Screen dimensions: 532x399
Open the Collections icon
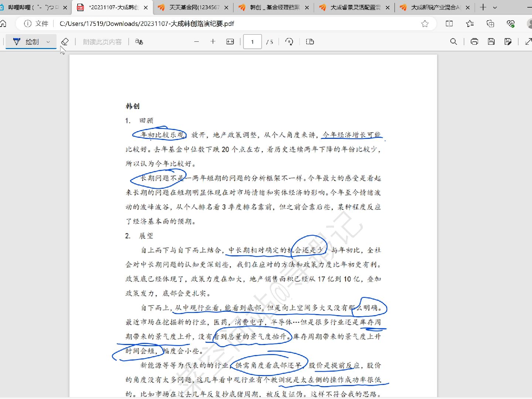point(490,24)
